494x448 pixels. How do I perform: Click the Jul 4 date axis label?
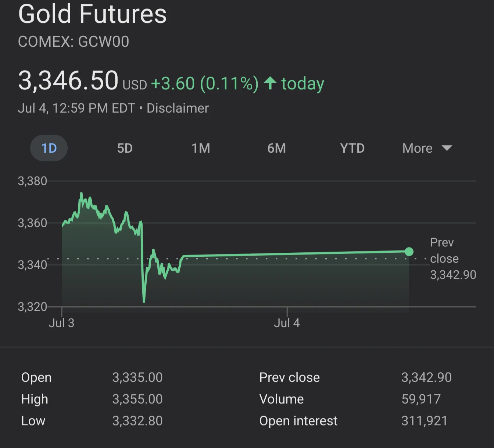[287, 323]
